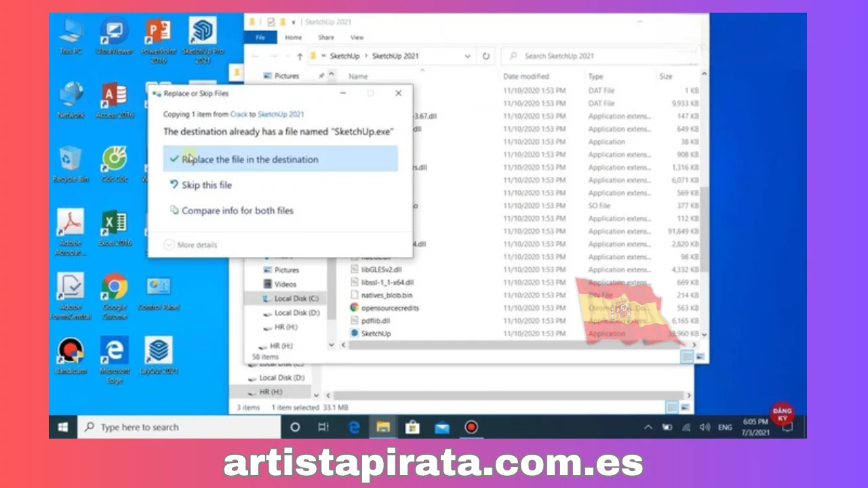Open the File tab in Explorer
This screenshot has width=868, height=488.
[x=260, y=37]
